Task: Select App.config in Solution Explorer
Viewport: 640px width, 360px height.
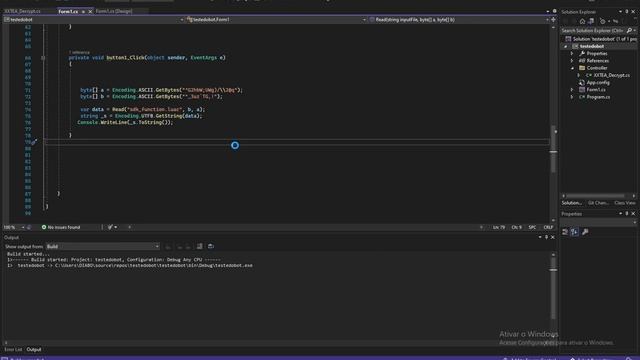Action: 598,83
